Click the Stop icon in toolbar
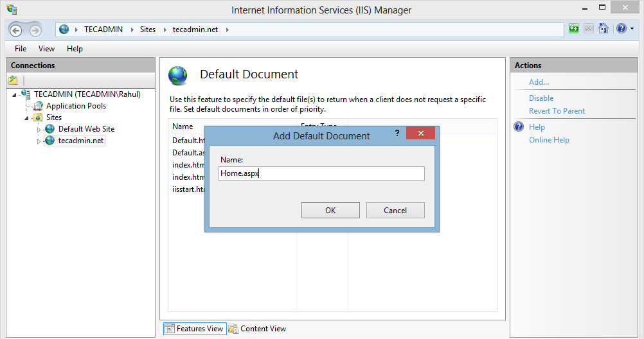Viewport: 644px width, 339px height. (589, 29)
